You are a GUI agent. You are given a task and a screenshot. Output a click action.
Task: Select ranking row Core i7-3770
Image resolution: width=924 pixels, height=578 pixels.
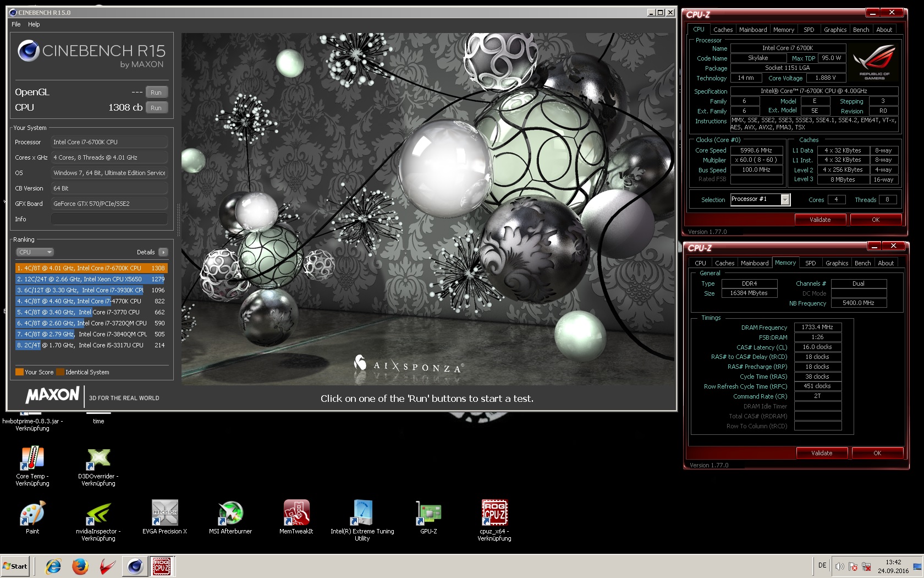pyautogui.click(x=91, y=312)
